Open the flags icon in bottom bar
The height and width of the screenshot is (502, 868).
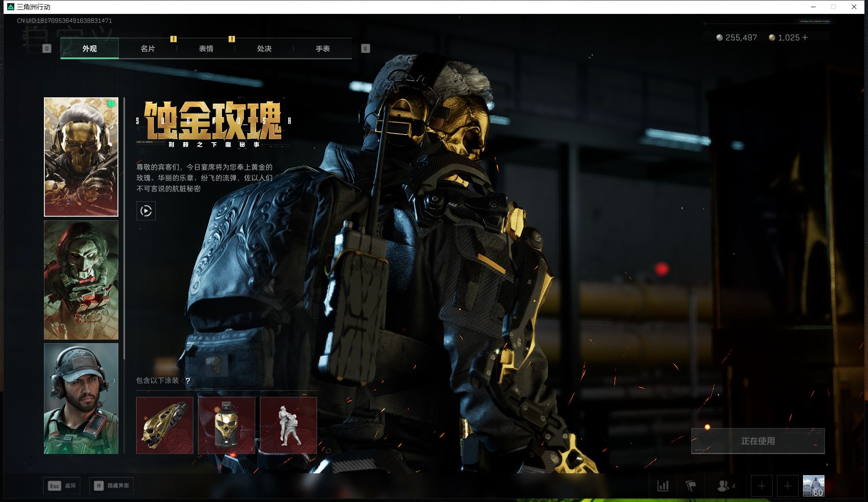(691, 485)
